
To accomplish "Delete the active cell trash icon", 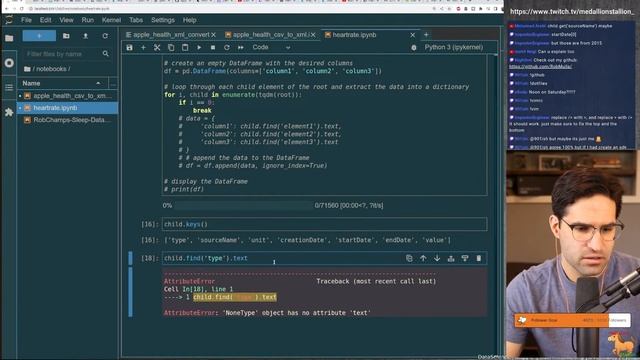I will point(478,258).
